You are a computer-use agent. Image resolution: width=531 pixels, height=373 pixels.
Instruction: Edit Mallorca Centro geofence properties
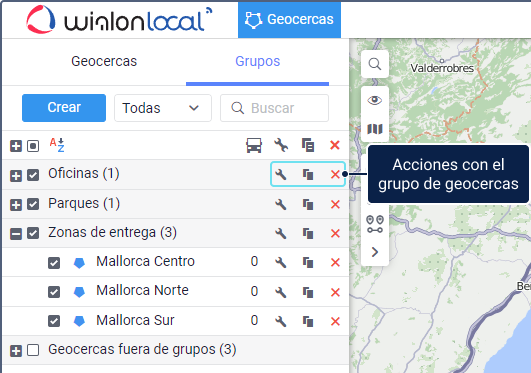(x=281, y=262)
